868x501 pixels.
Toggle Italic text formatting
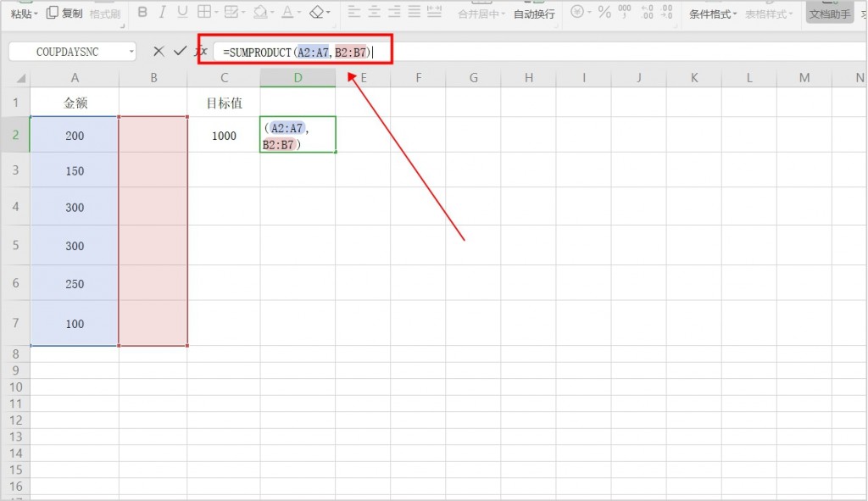162,13
